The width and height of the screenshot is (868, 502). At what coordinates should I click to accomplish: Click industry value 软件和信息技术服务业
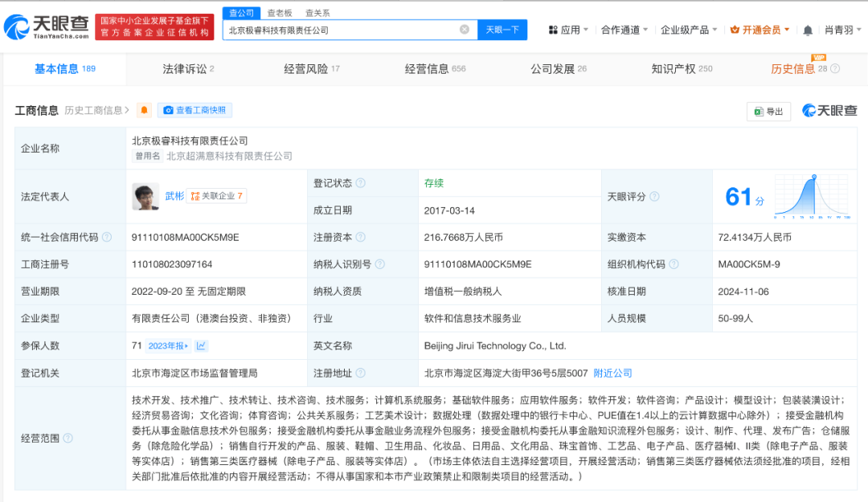tap(473, 318)
